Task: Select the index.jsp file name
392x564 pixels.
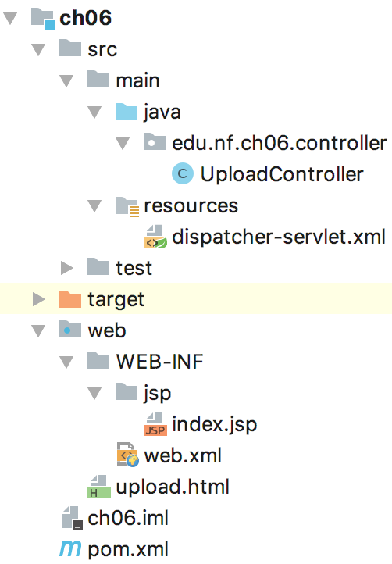Action: (214, 425)
